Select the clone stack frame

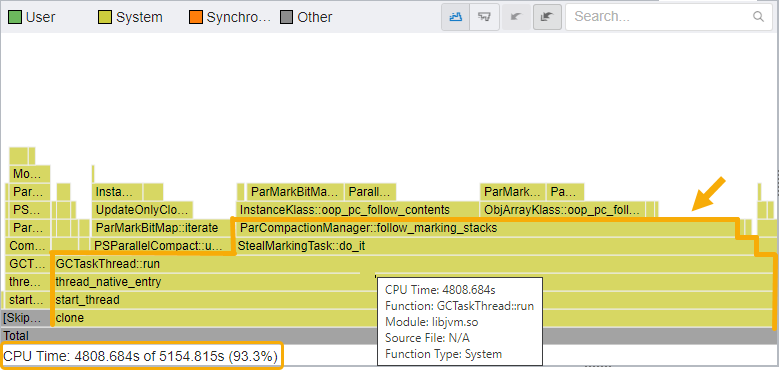[413, 318]
